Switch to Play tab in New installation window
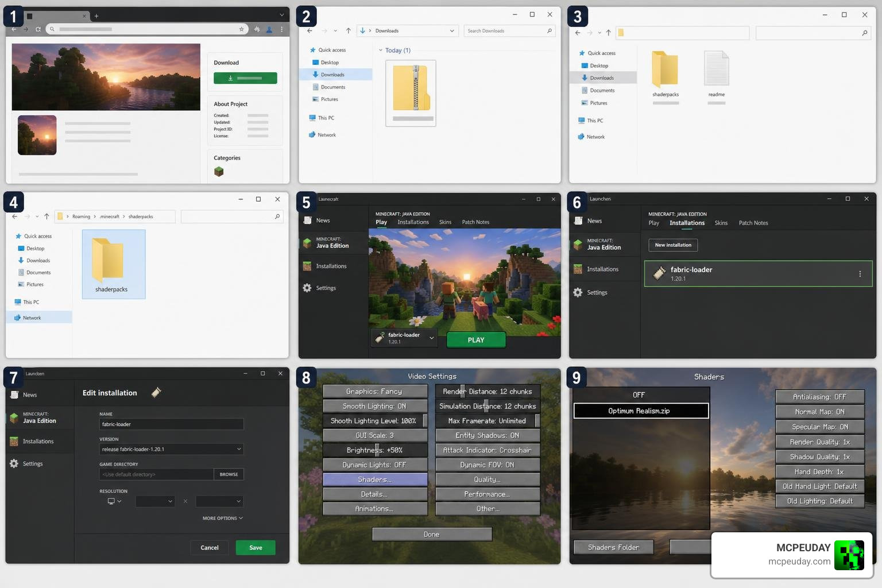Screen dimensions: 882x588 [653, 223]
